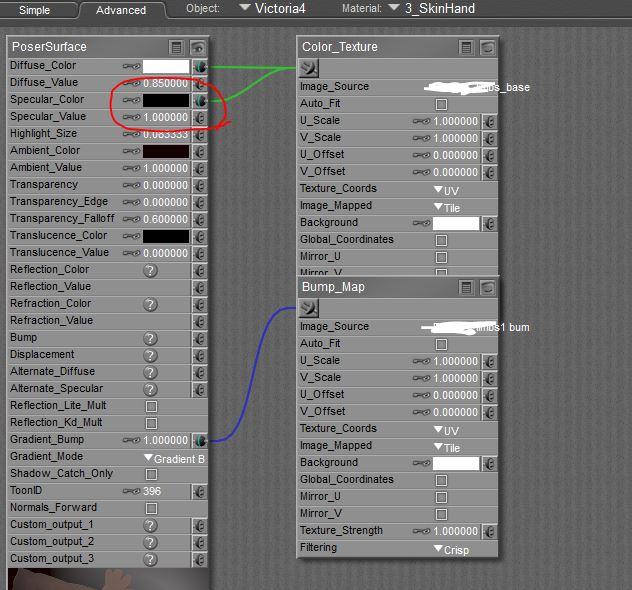The width and height of the screenshot is (632, 590).
Task: Click the Displacement node plug icon
Action: [200, 355]
